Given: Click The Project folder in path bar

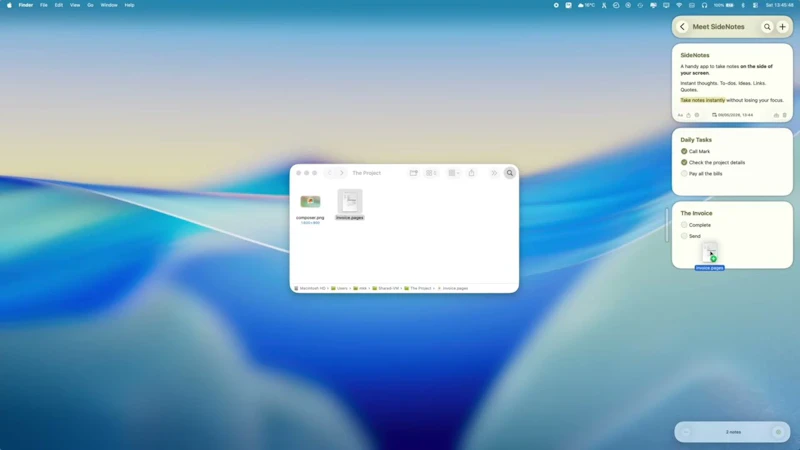Looking at the screenshot, I should pyautogui.click(x=418, y=288).
